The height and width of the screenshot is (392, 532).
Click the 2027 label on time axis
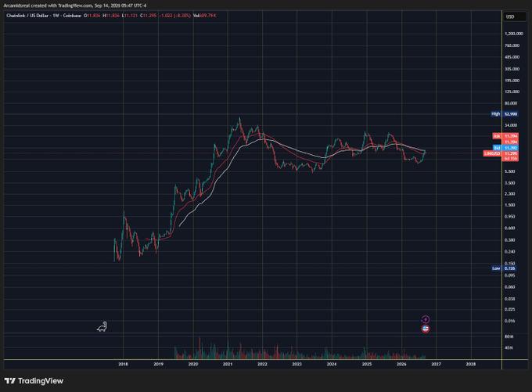coord(436,364)
